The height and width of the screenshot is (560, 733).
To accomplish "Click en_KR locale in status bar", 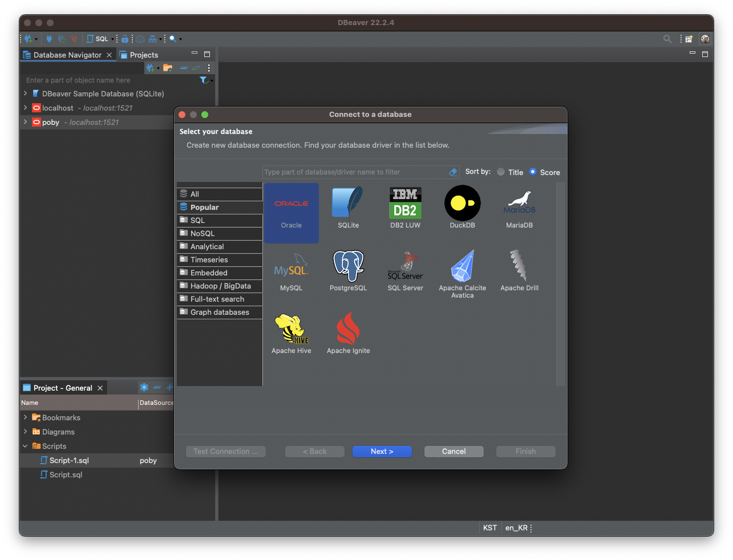I will click(x=516, y=527).
